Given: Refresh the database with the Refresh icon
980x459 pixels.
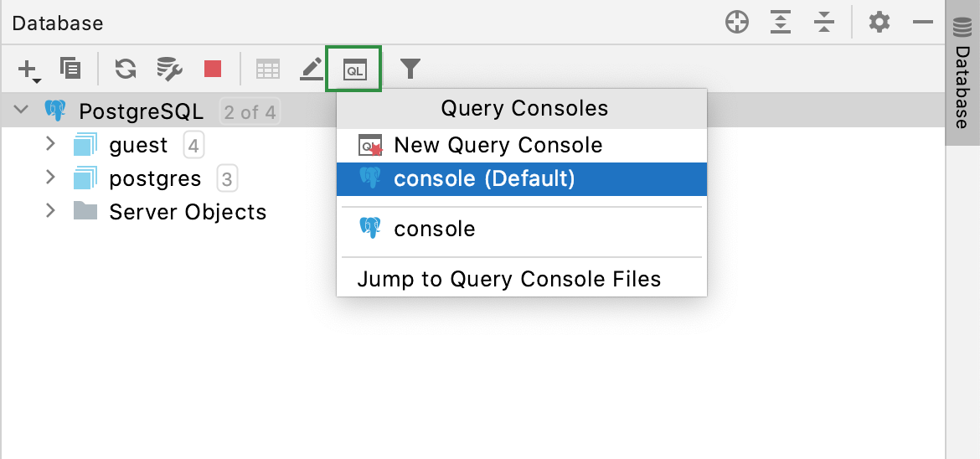Looking at the screenshot, I should [126, 68].
